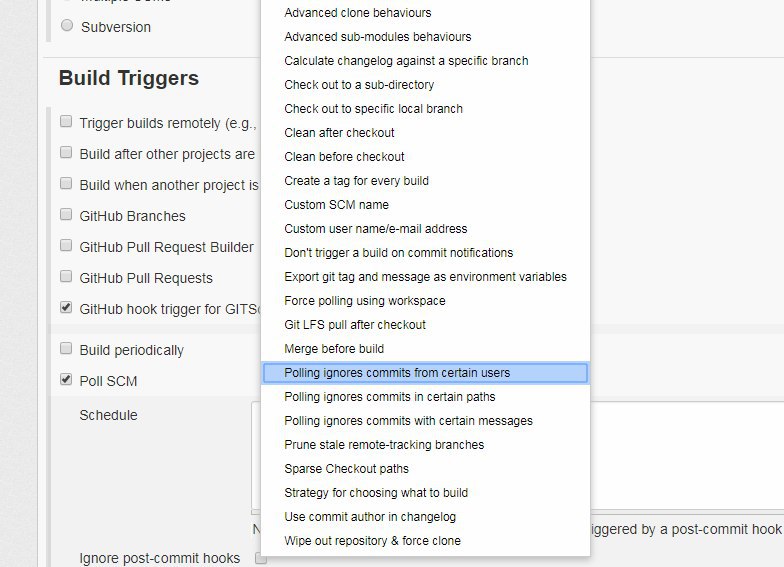Viewport: 784px width, 567px height.
Task: Uncheck the Poll SCM checkbox
Action: (x=66, y=379)
